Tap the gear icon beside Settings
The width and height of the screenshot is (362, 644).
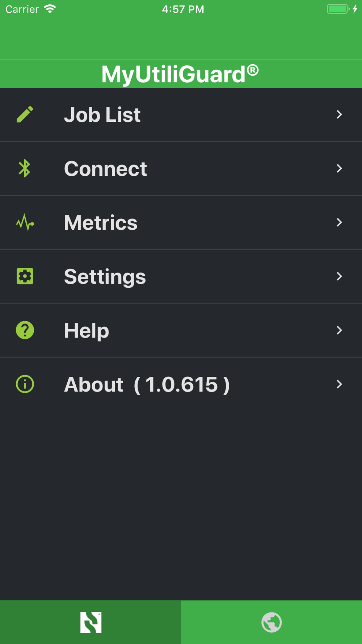[x=25, y=276]
